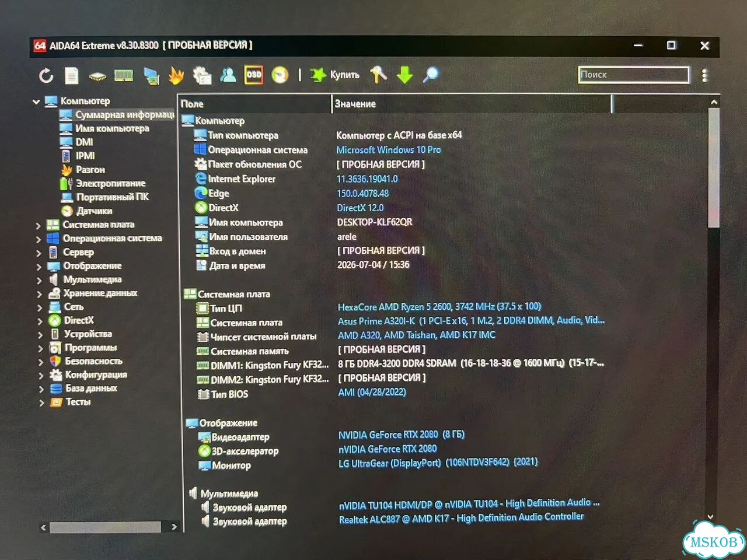Open the LG UltraGear (DisplayPort) monitor link
Viewport: 747px width, 560px height.
(x=438, y=463)
